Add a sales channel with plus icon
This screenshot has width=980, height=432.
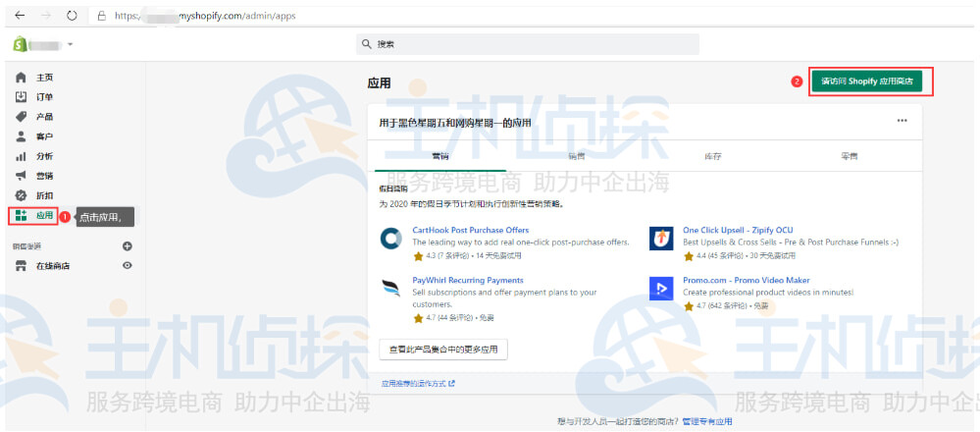pos(127,246)
